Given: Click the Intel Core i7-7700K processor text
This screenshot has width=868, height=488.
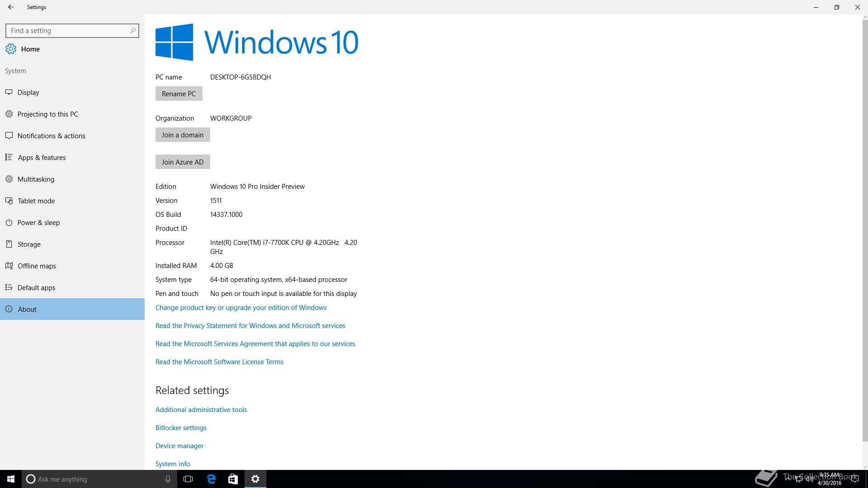Looking at the screenshot, I should pos(283,247).
